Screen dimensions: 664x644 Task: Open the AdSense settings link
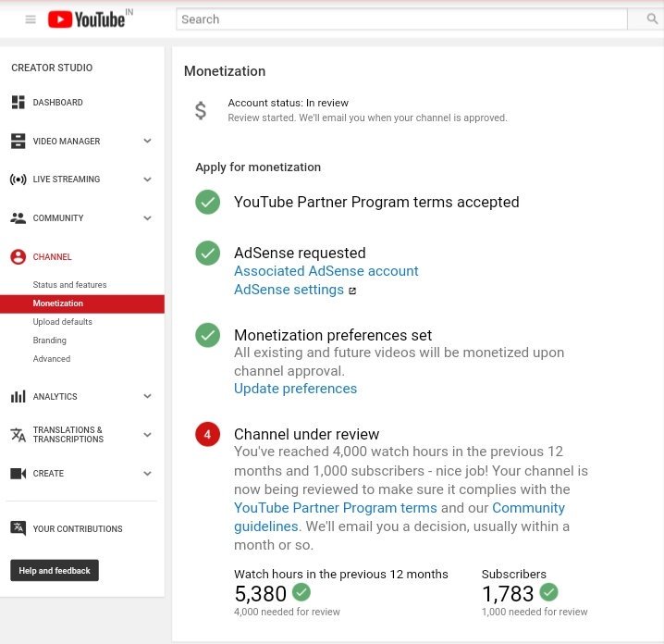point(289,290)
